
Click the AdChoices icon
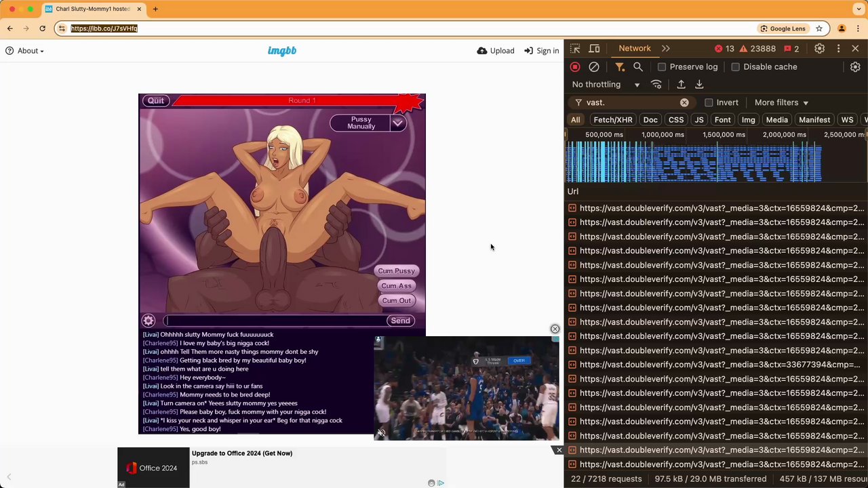tap(440, 483)
